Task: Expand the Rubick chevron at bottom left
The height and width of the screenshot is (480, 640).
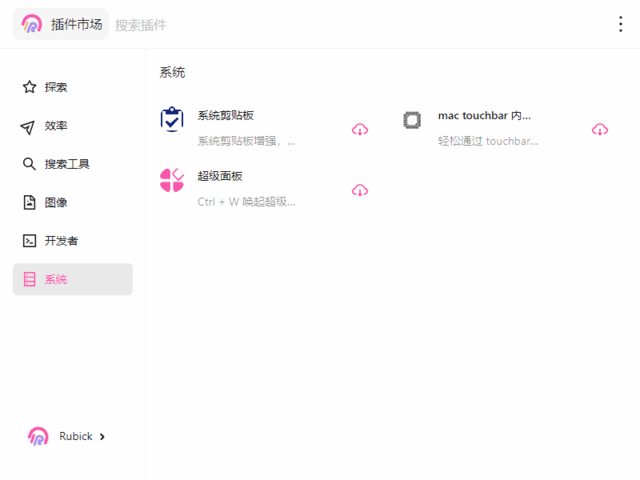Action: click(x=103, y=436)
